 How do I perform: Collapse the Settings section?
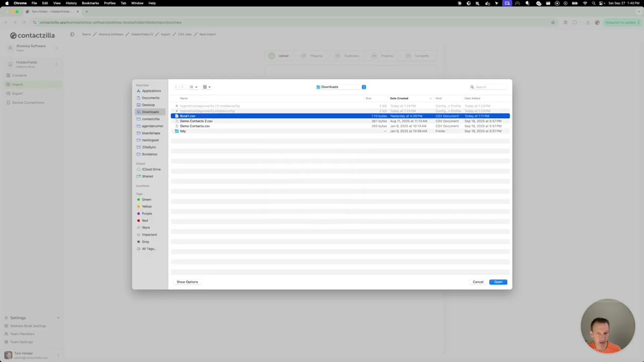click(58, 318)
